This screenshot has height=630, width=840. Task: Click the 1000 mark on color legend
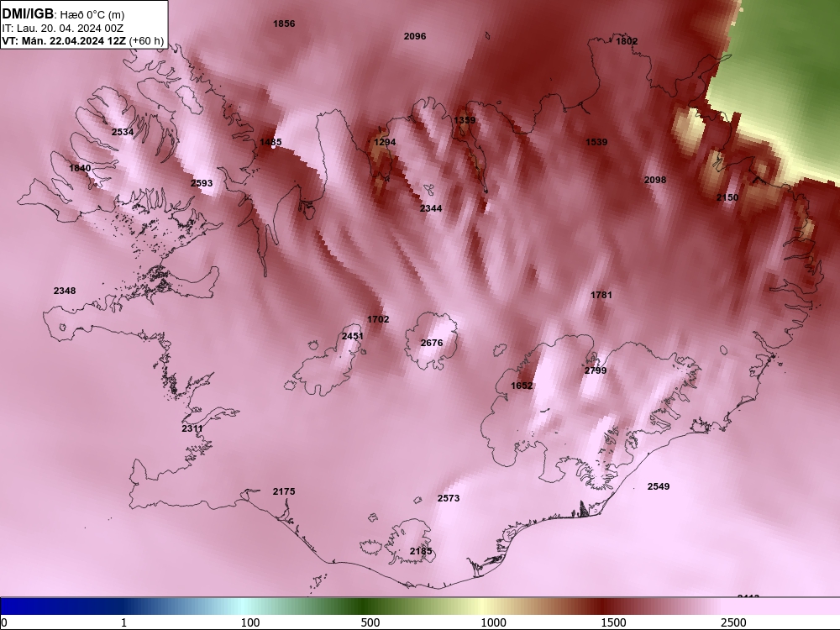coord(493,622)
